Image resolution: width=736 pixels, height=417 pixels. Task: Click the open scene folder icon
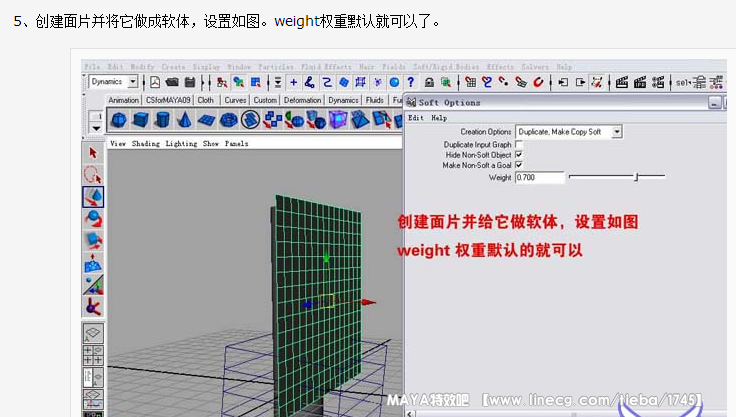point(172,83)
